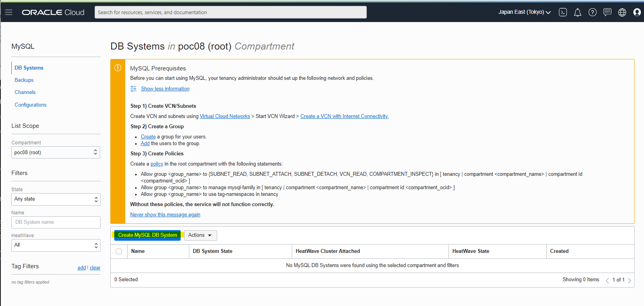Open the Virtual Cloud Networks link
Screen dimensions: 644x306
(x=225, y=116)
